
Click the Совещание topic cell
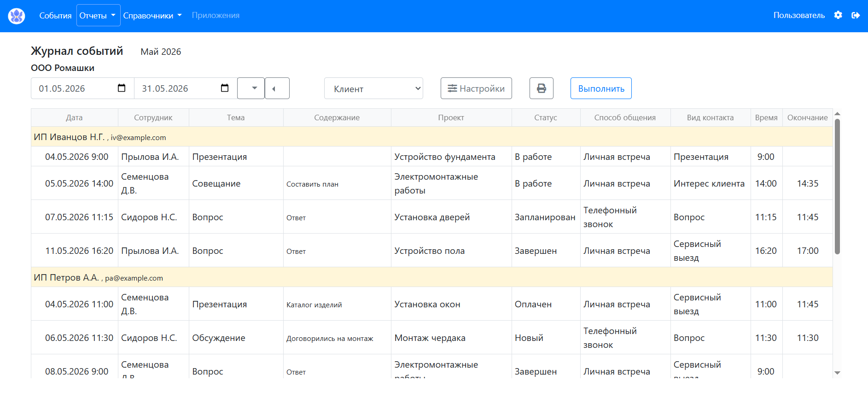236,183
